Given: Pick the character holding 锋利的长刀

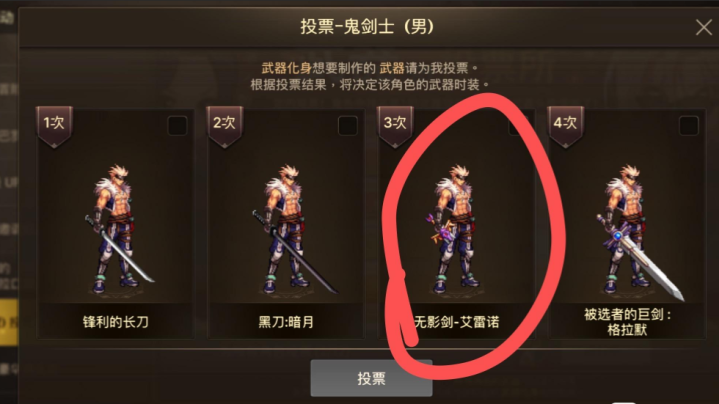Looking at the screenshot, I should click(x=117, y=229).
